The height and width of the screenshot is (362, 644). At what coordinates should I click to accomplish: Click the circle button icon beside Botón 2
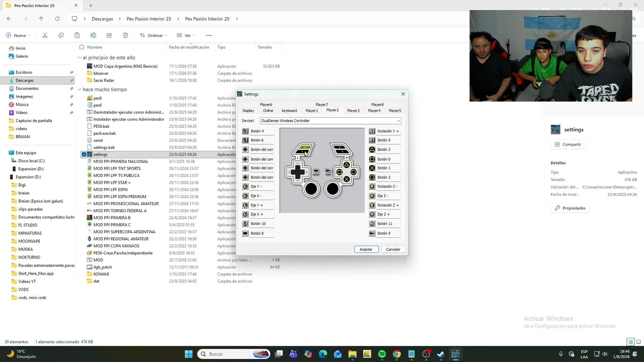(x=372, y=177)
